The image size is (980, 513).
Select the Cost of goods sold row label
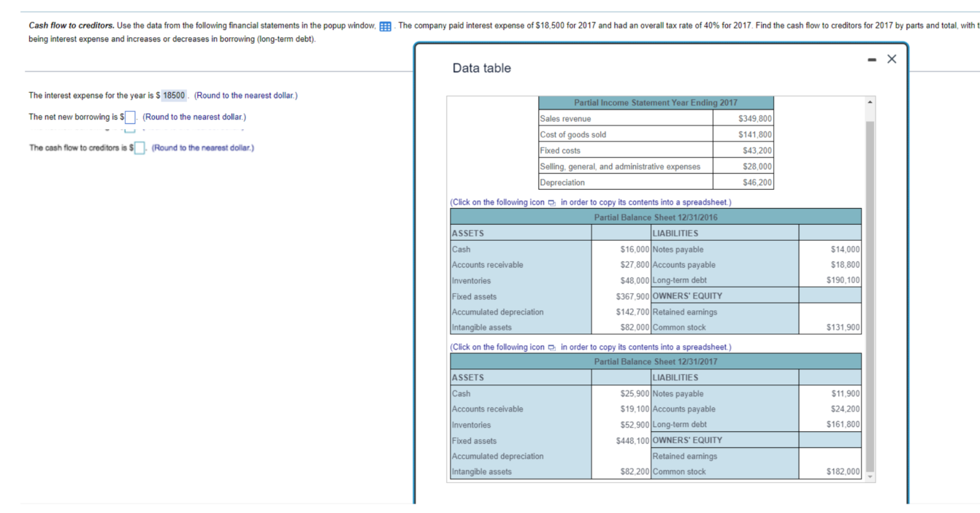573,134
